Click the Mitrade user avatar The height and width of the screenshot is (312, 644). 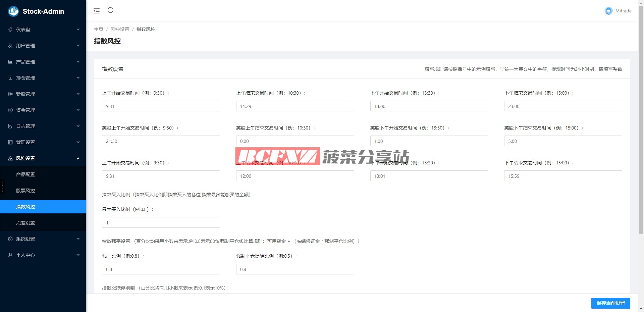[x=608, y=11]
